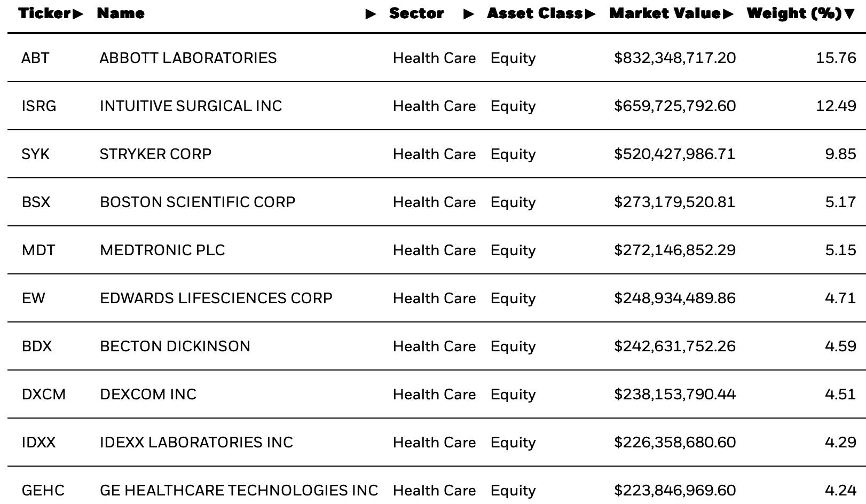Click the Ticker column header
Viewport: 866px width, 504px height.
45,14
